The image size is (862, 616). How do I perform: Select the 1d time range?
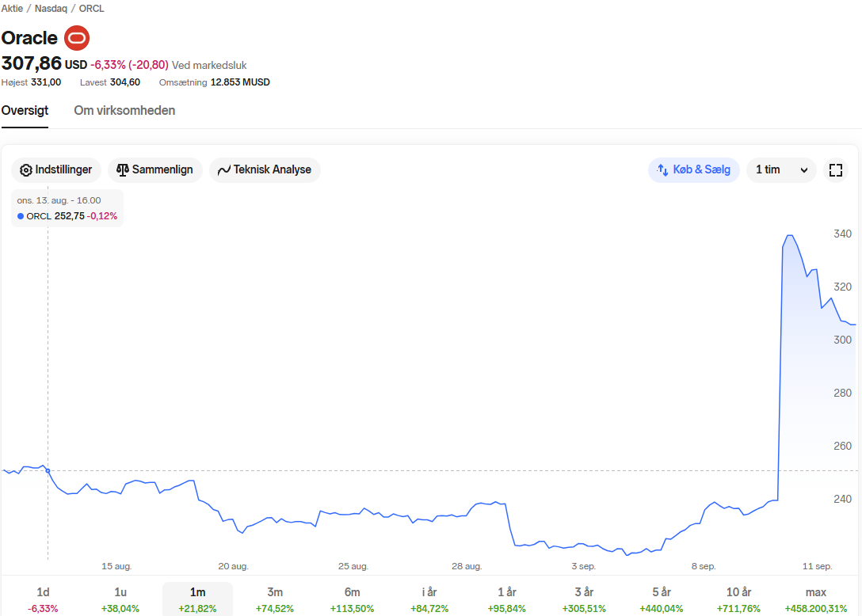coord(43,599)
